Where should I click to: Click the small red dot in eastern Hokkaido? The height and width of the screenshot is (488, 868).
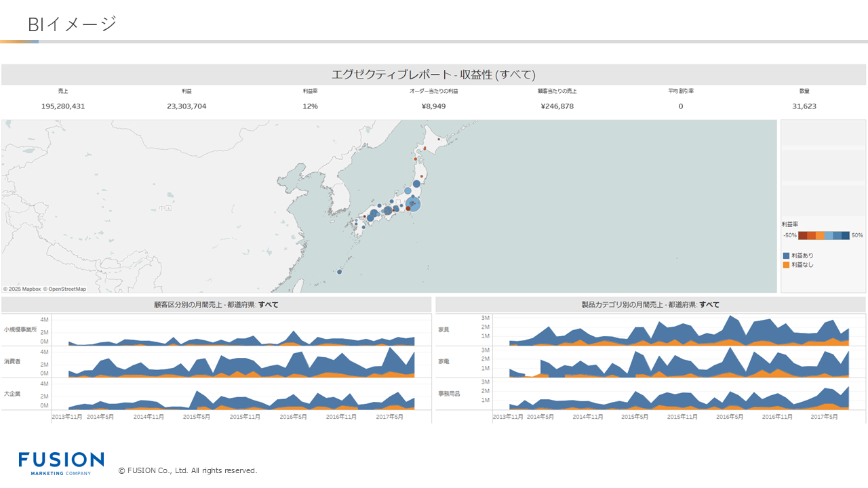pos(438,140)
